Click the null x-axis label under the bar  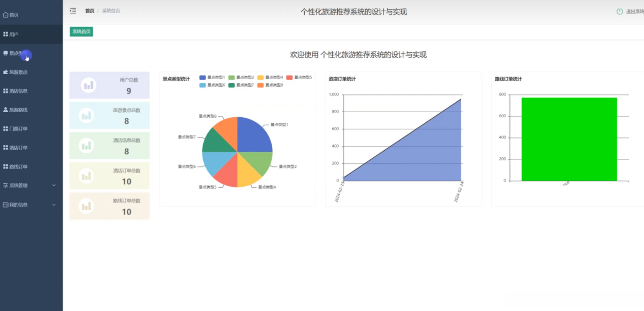coord(567,184)
